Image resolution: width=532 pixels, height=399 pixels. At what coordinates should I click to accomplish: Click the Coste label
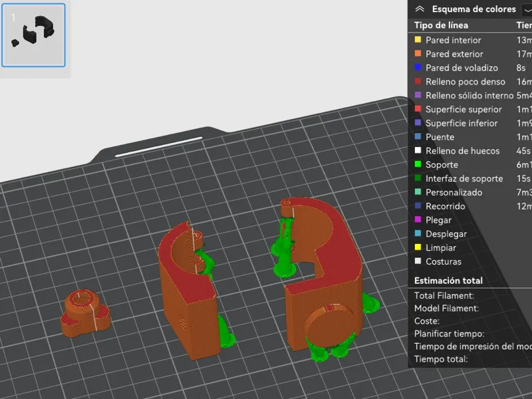click(x=426, y=321)
